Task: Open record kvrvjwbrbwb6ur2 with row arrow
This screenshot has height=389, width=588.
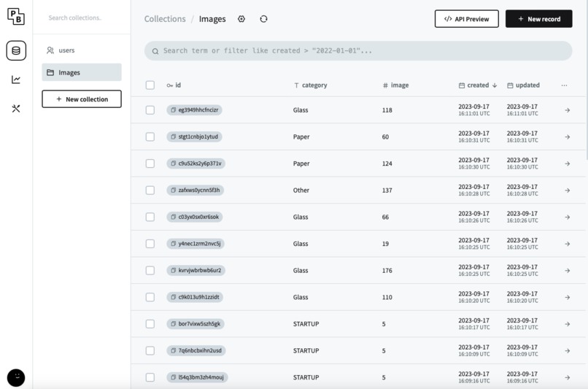Action: 568,271
